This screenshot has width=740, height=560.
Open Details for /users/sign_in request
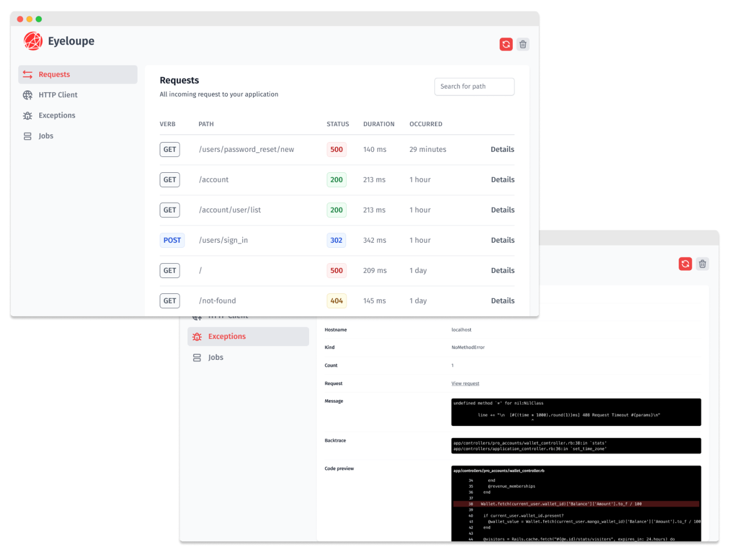(x=502, y=240)
